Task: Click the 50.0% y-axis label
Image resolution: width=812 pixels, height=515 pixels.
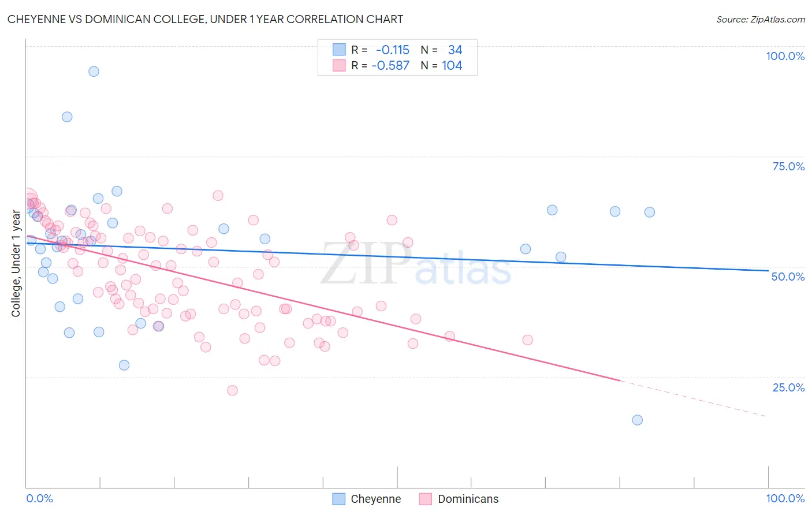Action: [788, 277]
